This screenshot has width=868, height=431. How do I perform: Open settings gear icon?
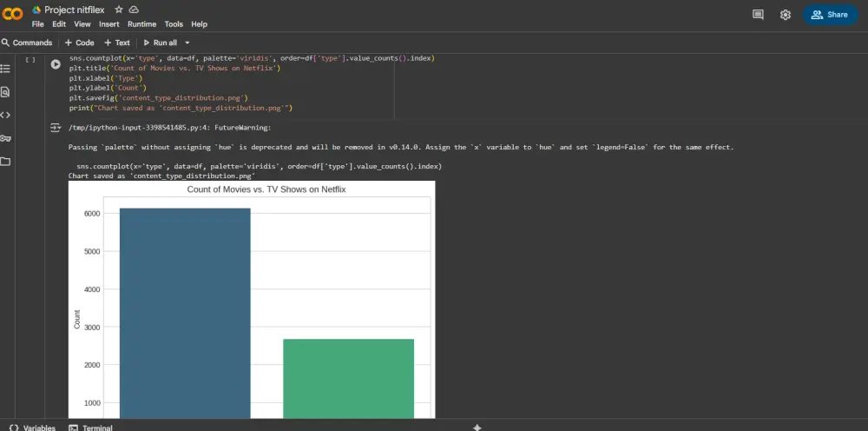coord(785,15)
